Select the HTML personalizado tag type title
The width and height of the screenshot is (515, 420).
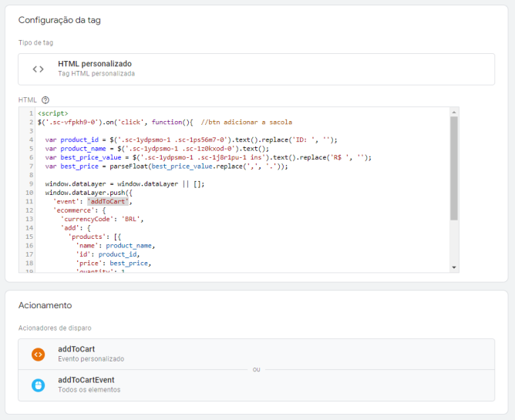pyautogui.click(x=95, y=64)
